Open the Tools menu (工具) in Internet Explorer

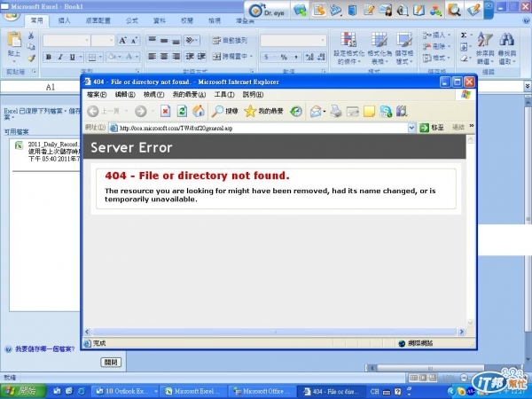click(x=224, y=95)
